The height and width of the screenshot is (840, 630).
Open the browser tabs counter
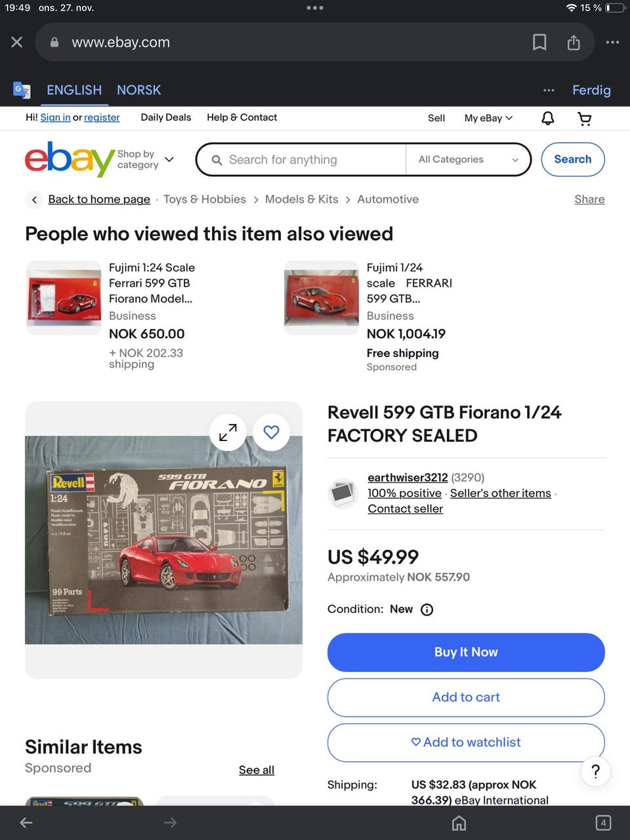click(603, 822)
